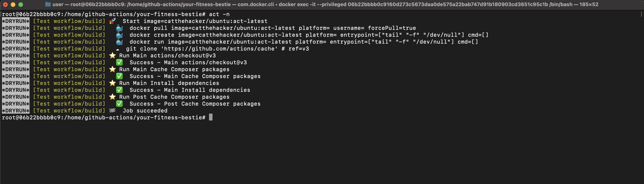The height and width of the screenshot is (184, 644).
Task: Click the green zoom window button
Action: coord(21,4)
